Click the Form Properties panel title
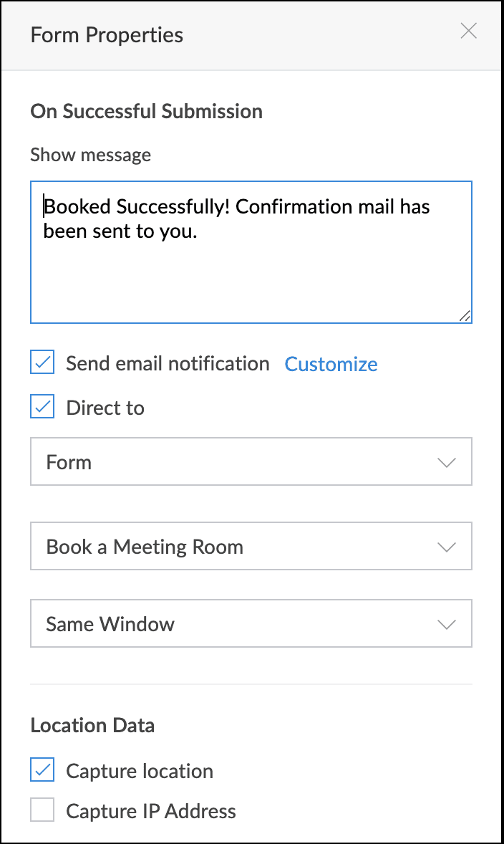 (107, 35)
